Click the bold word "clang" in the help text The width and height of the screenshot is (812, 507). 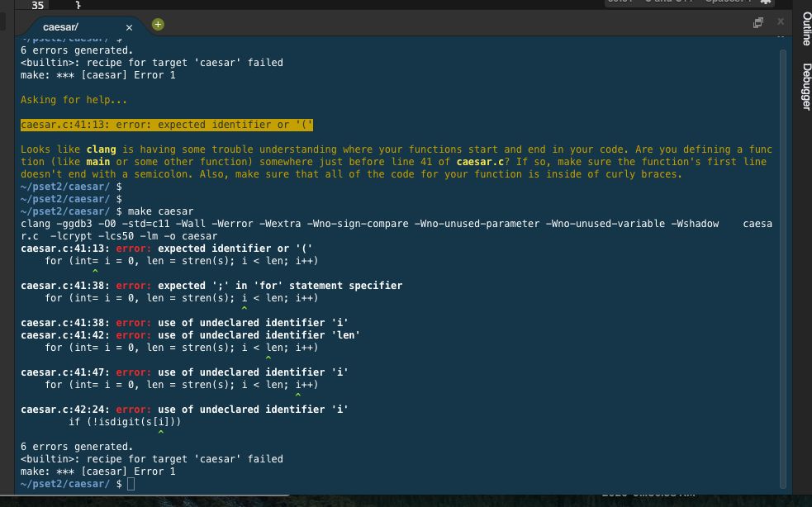point(101,149)
